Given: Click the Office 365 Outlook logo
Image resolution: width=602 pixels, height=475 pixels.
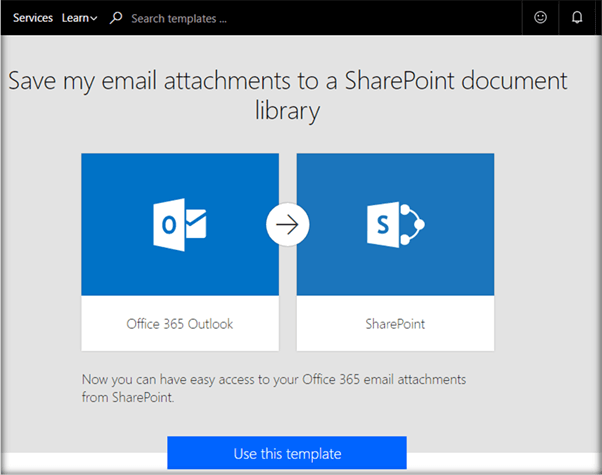Looking at the screenshot, I should (x=179, y=225).
